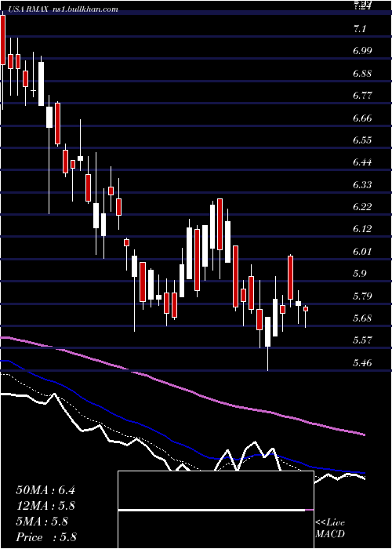
Task: Click the 6.01 price axis label
Action: pyautogui.click(x=362, y=252)
